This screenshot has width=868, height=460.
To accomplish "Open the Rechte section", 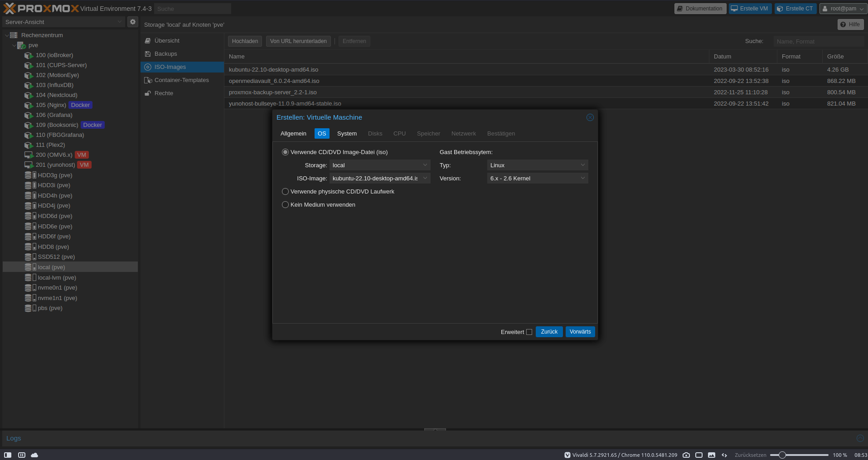I will [x=182, y=93].
